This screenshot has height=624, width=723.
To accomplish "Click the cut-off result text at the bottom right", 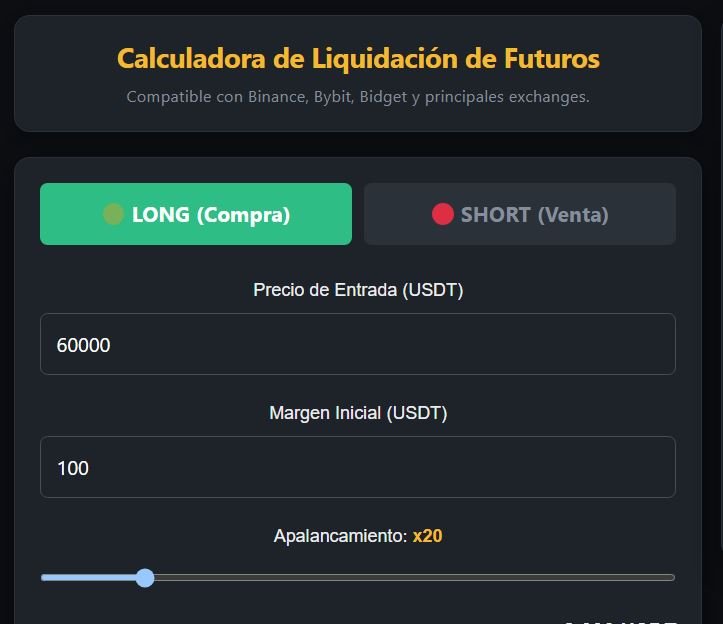I will 621,621.
